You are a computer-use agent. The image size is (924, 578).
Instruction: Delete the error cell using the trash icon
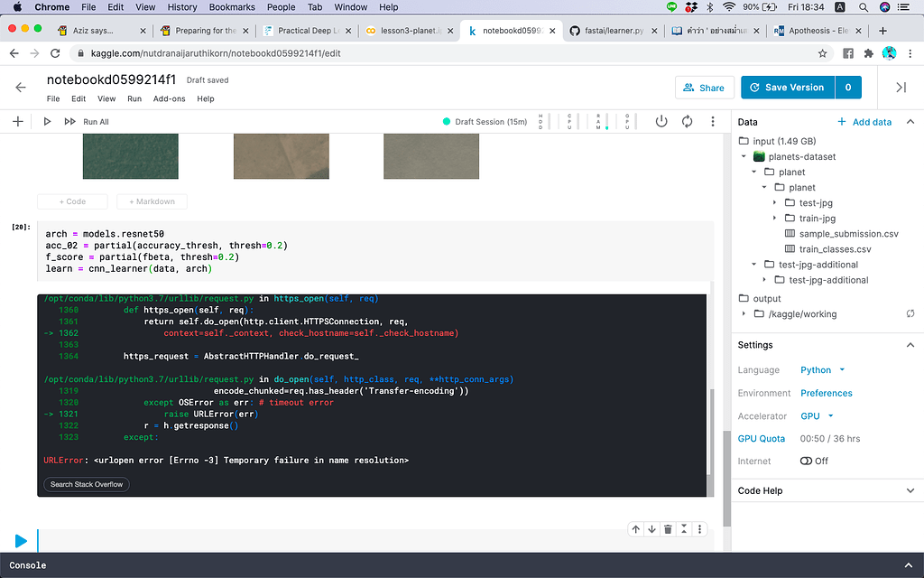tap(668, 529)
